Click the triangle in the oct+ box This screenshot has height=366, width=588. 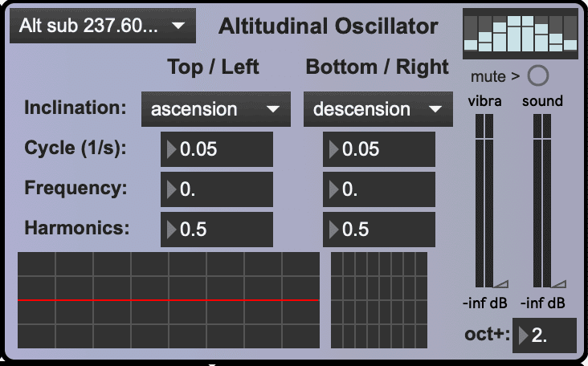524,335
